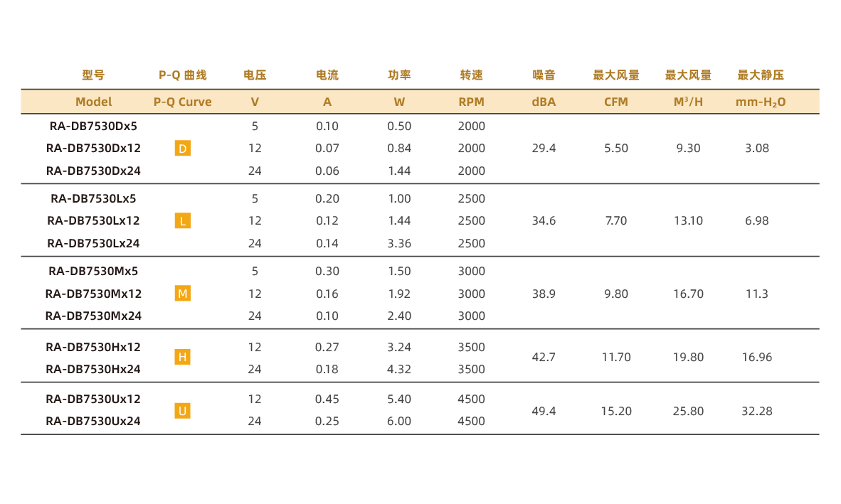Click the orange M curve badge

pos(183,294)
